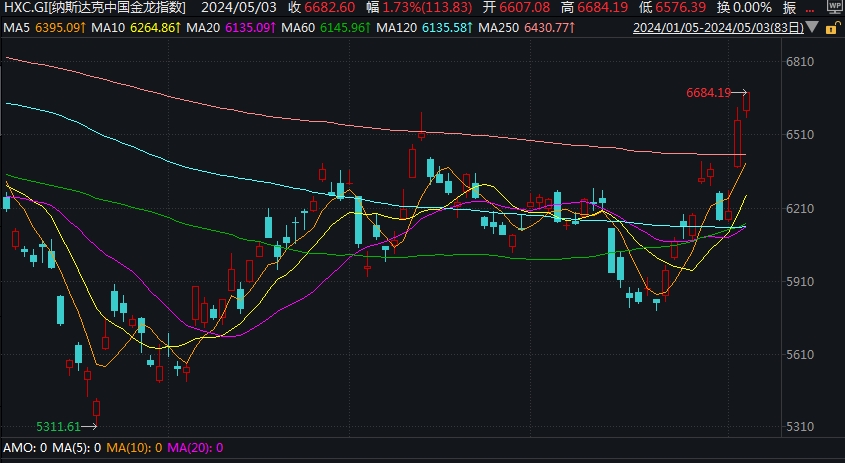
Task: Open the date range dropdown triangle
Action: 813,27
